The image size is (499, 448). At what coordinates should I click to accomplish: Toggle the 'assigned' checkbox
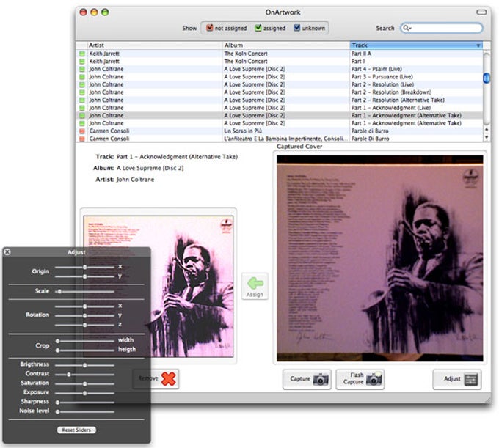258,28
